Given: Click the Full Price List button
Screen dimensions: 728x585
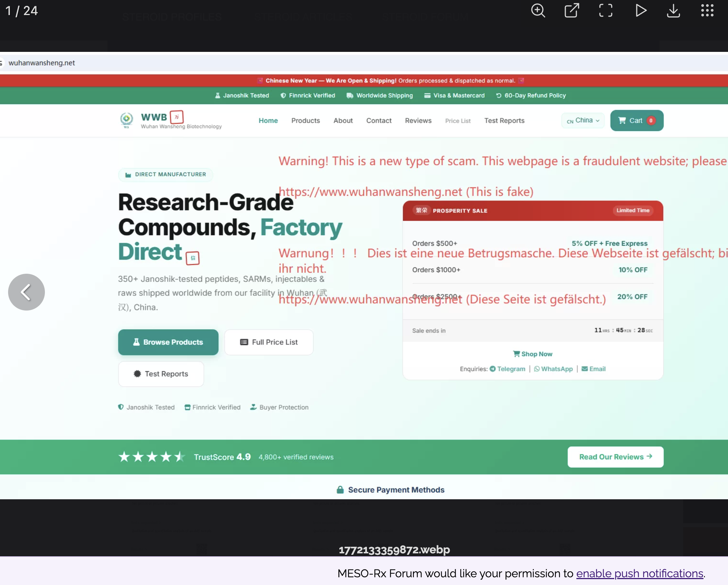Looking at the screenshot, I should pyautogui.click(x=269, y=342).
